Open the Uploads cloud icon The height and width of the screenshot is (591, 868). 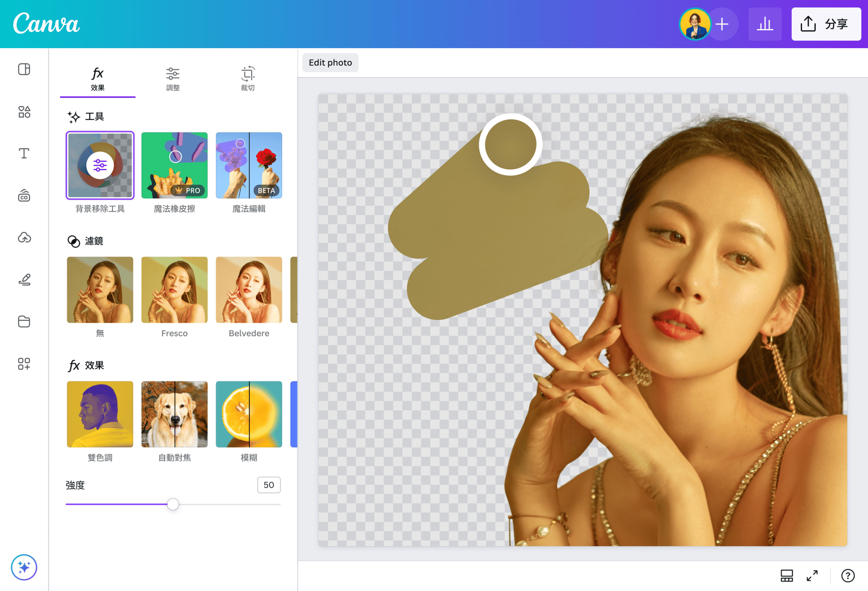tap(24, 238)
